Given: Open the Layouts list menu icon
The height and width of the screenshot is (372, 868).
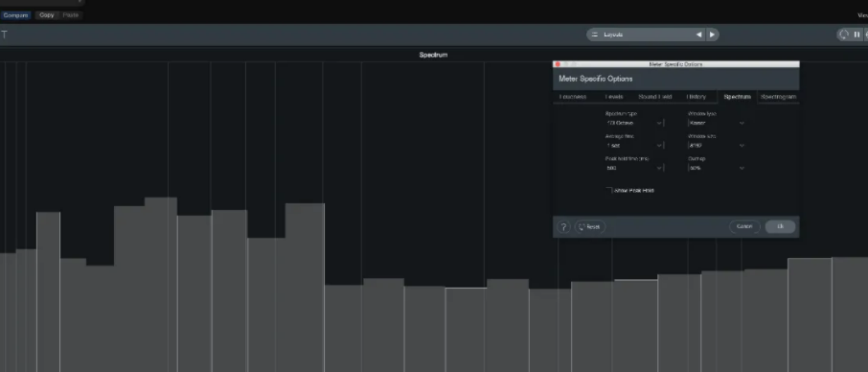Looking at the screenshot, I should click(595, 35).
